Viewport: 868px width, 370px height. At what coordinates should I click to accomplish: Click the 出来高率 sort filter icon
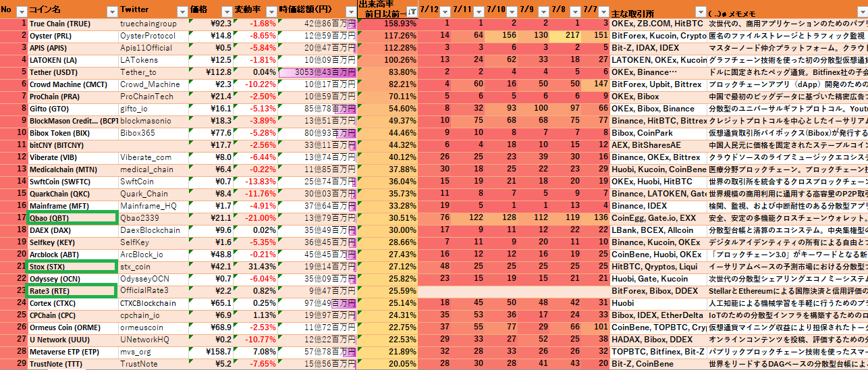411,11
